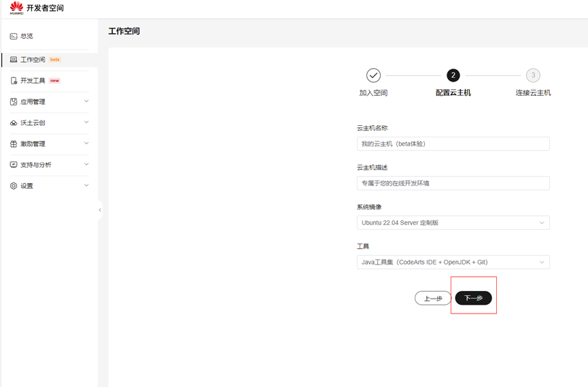
Task: Focus the 云主机名称 input field
Action: [453, 144]
